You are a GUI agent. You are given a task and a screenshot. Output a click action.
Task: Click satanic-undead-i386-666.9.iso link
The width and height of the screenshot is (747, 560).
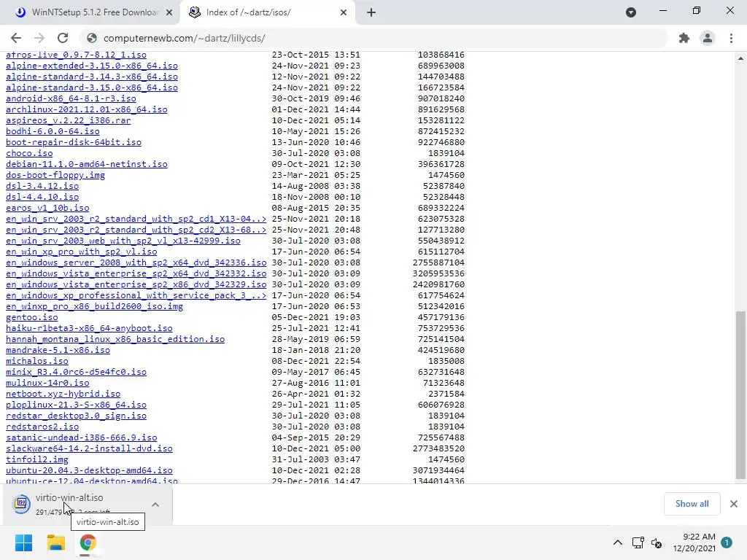click(82, 438)
